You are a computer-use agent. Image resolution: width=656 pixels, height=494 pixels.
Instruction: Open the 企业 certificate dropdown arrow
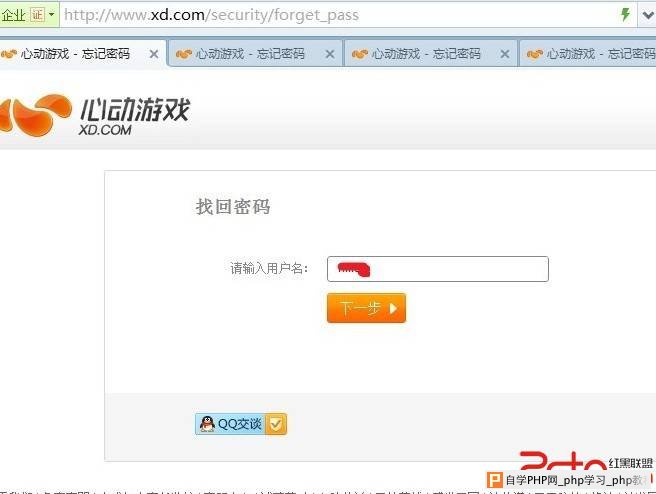[x=51, y=14]
